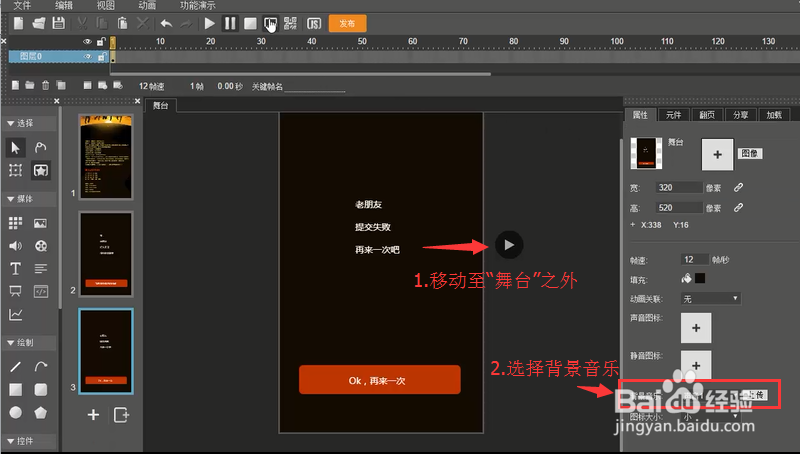Click the 图像 button in properties
This screenshot has width=800, height=454.
click(749, 154)
